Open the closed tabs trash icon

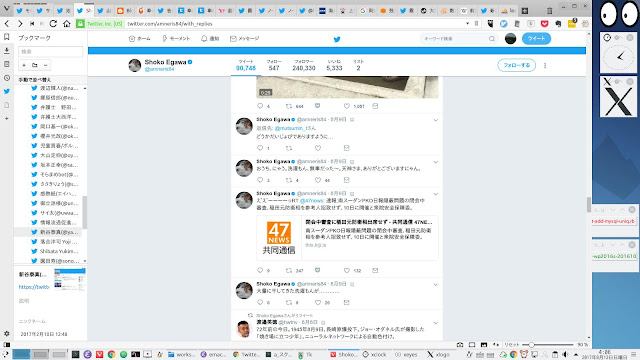[550, 11]
